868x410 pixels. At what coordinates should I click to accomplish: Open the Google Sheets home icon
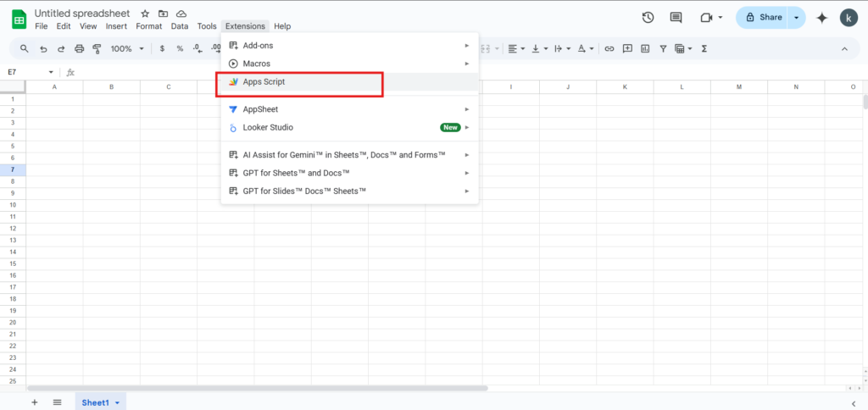click(x=19, y=20)
